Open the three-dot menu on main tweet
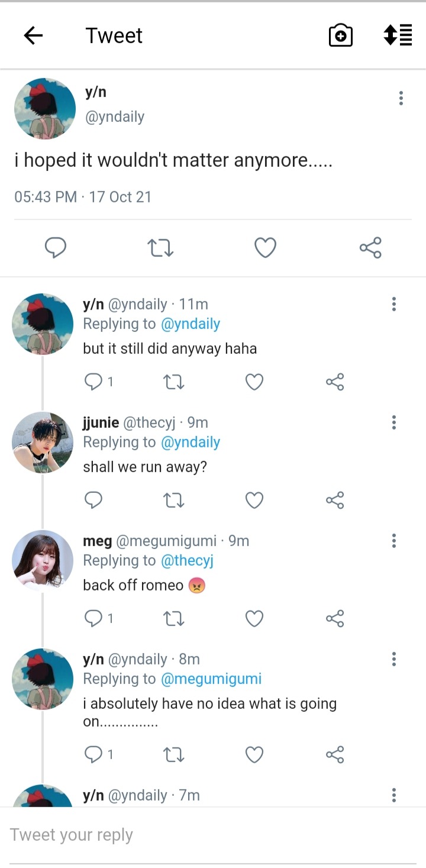The height and width of the screenshot is (868, 426). pos(401,98)
